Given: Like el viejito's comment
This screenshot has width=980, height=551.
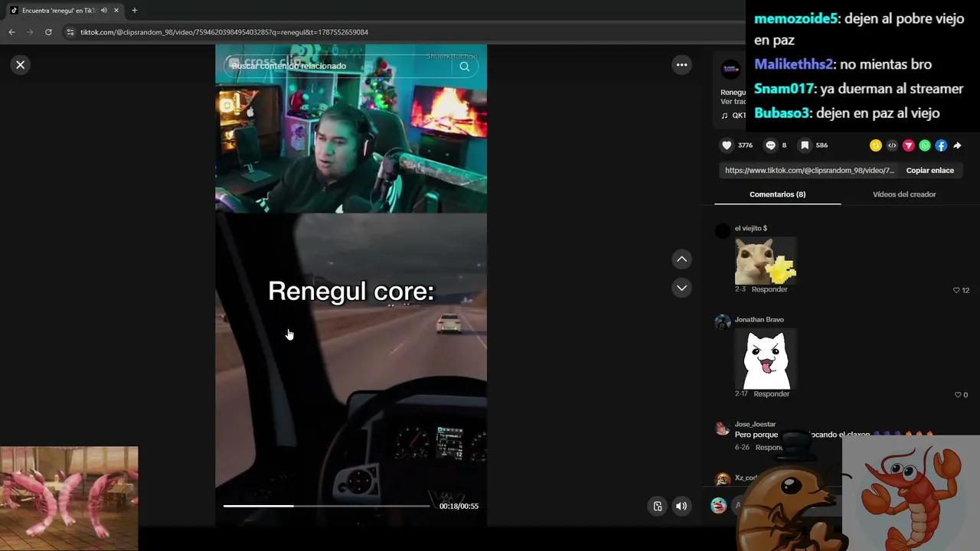Looking at the screenshot, I should (x=956, y=290).
